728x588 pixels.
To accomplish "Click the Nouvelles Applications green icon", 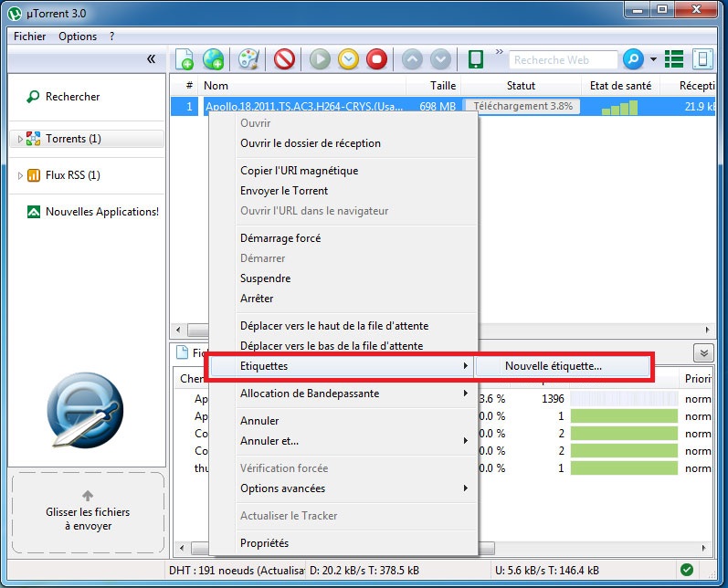I will click(x=34, y=212).
